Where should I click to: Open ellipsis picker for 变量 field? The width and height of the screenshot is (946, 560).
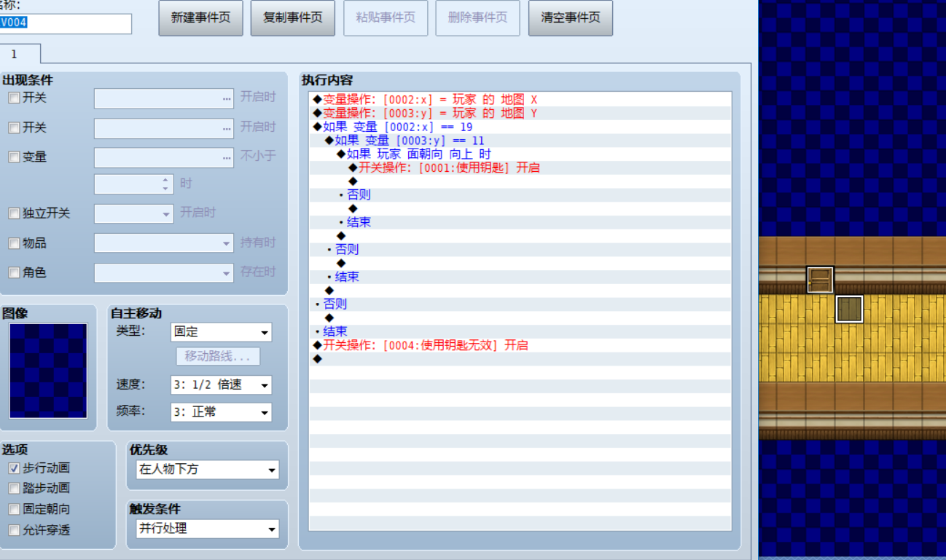click(x=227, y=157)
